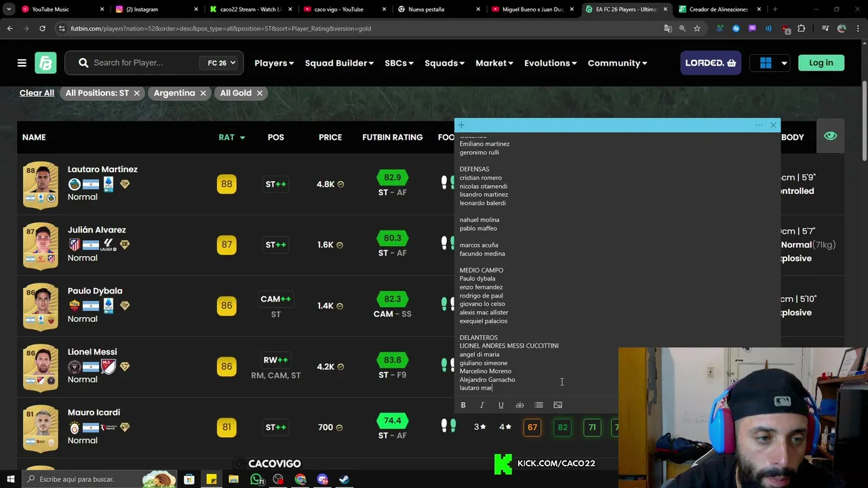
Task: Click the zoom magnifier icon in address bar
Action: point(682,28)
